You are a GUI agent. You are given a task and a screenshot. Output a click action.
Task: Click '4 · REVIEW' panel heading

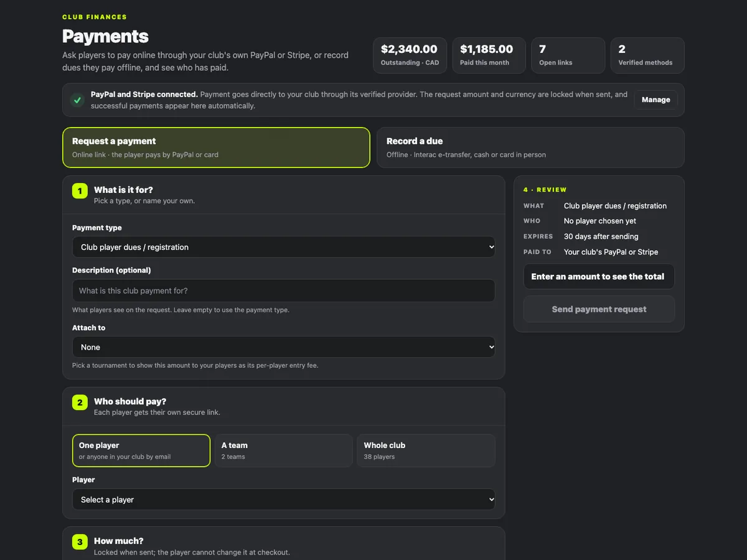545,190
